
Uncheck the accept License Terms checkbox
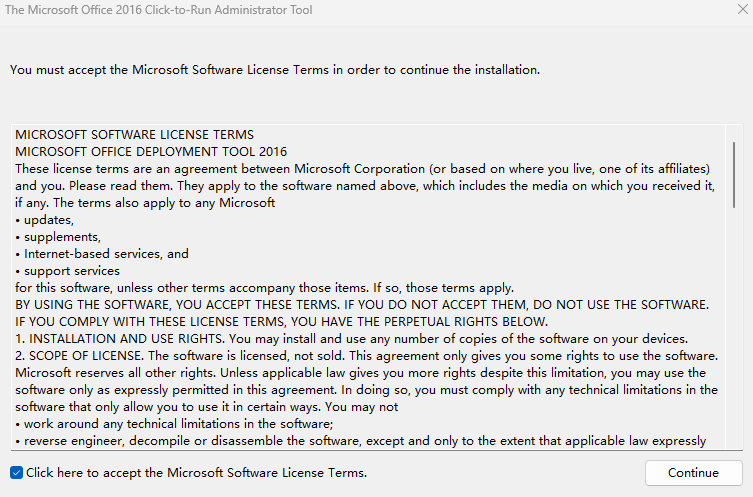pyautogui.click(x=16, y=473)
